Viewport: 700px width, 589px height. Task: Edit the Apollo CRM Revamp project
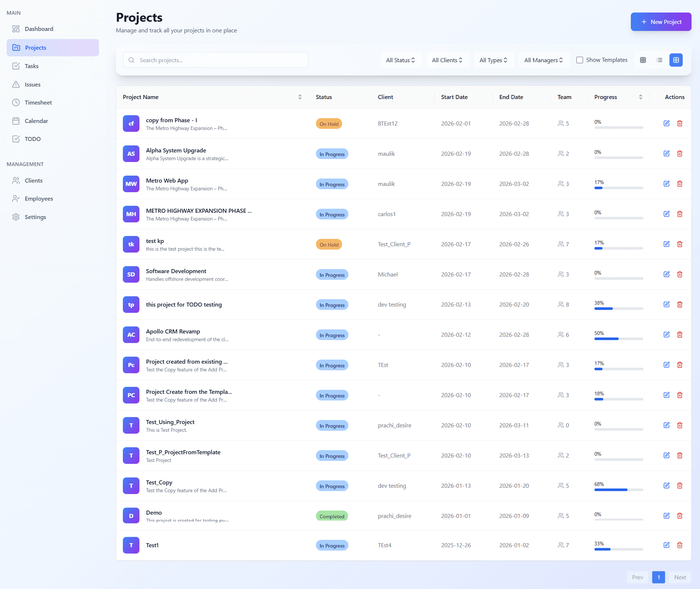click(x=666, y=335)
